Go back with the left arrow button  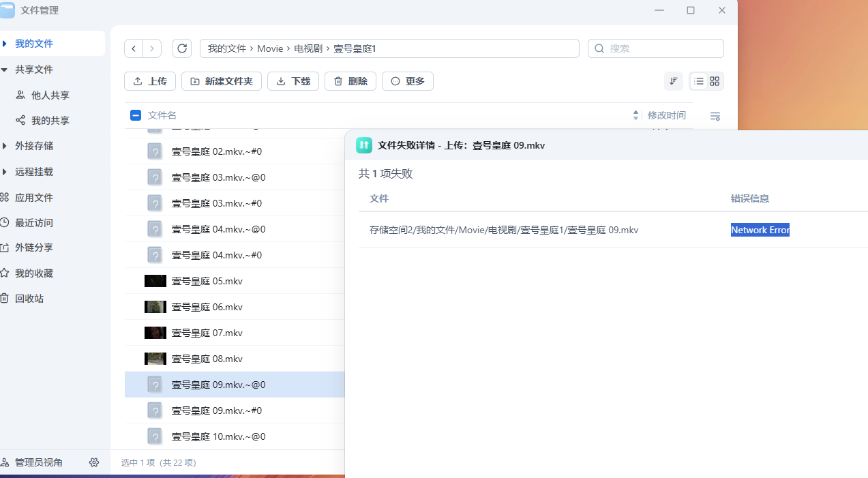coord(134,48)
